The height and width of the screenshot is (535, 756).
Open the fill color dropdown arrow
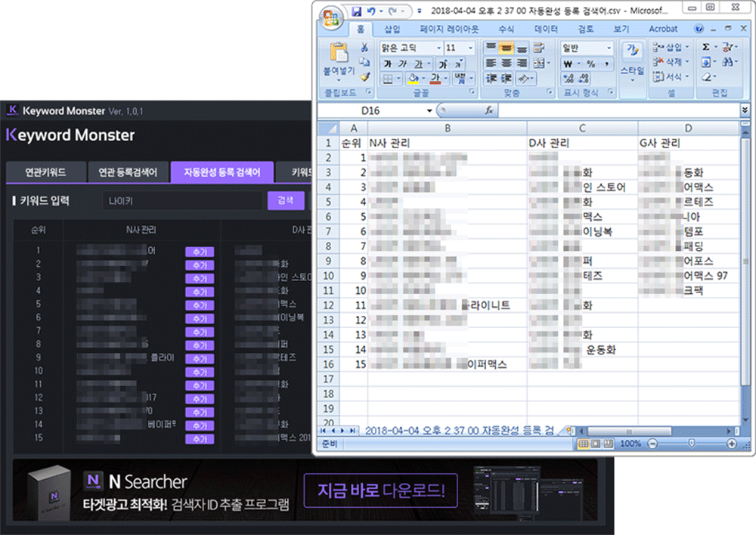423,78
